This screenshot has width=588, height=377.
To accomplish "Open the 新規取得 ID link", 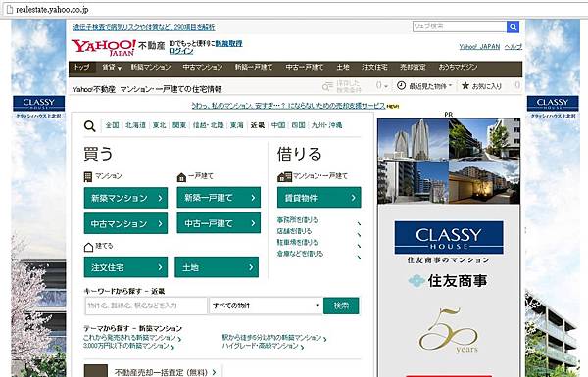I will point(228,43).
